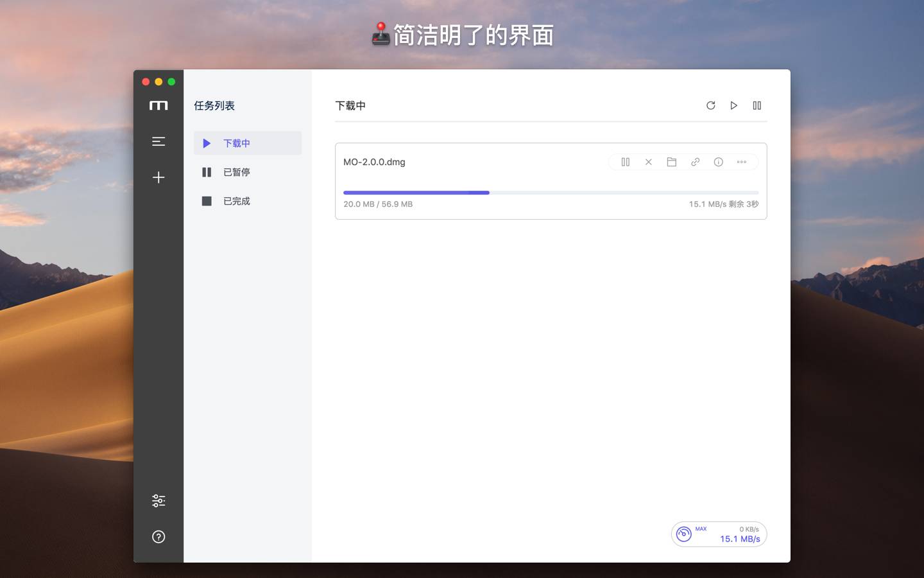Pause all tasks from the header toolbar

[x=757, y=105]
